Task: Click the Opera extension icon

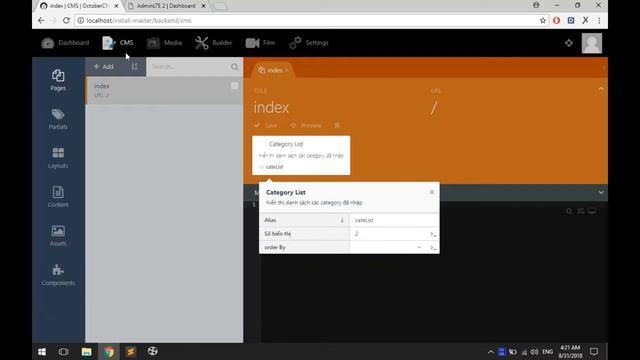Action: coord(556,20)
